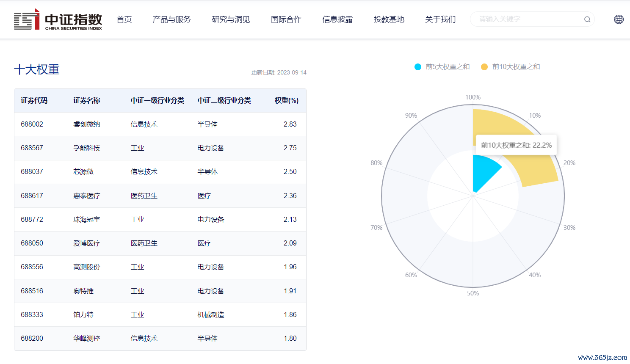Open the 研究与洞见 menu
630x364 pixels.
click(x=231, y=19)
